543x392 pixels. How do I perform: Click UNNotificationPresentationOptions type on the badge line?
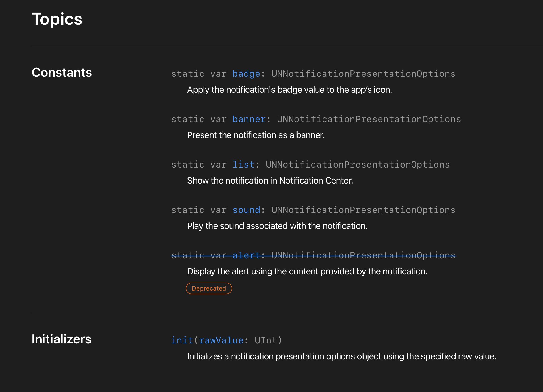(x=363, y=74)
